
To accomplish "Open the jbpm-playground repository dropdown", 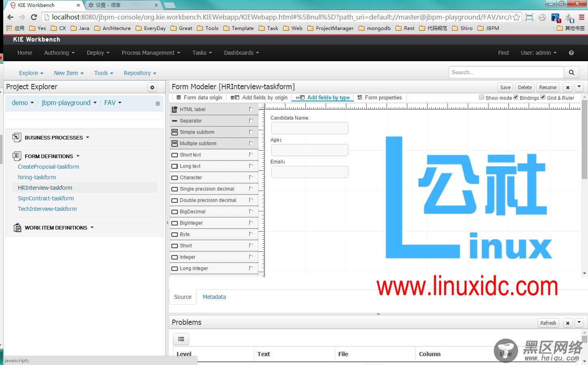I will click(69, 103).
